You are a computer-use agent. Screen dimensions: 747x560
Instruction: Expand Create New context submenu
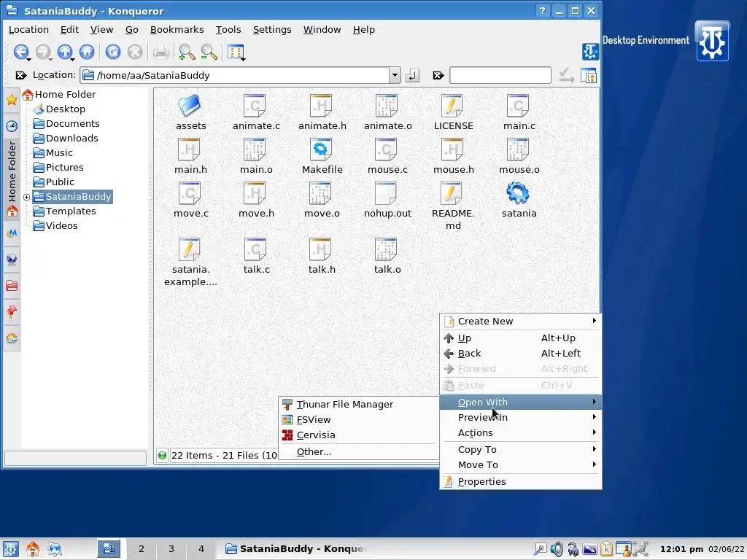click(x=520, y=322)
